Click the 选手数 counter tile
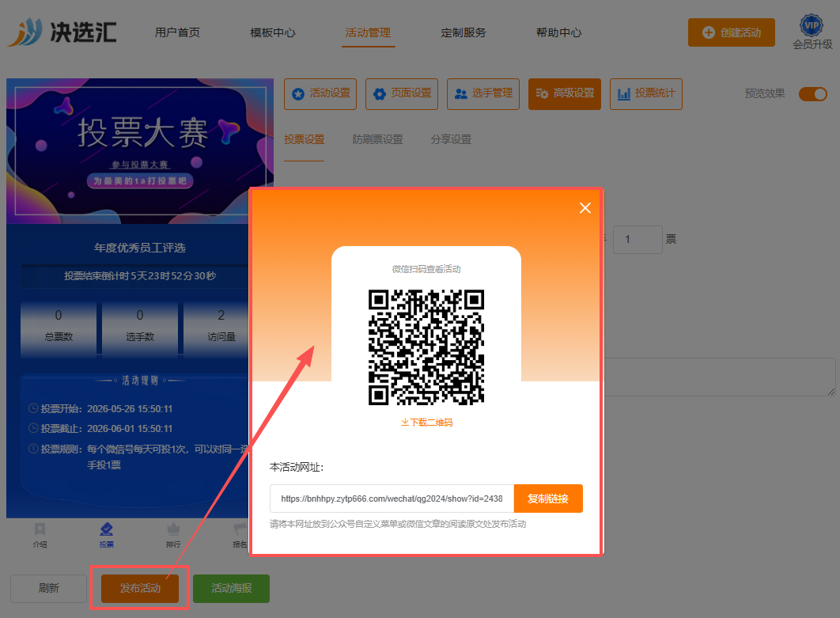Viewport: 840px width, 618px height. pyautogui.click(x=140, y=328)
